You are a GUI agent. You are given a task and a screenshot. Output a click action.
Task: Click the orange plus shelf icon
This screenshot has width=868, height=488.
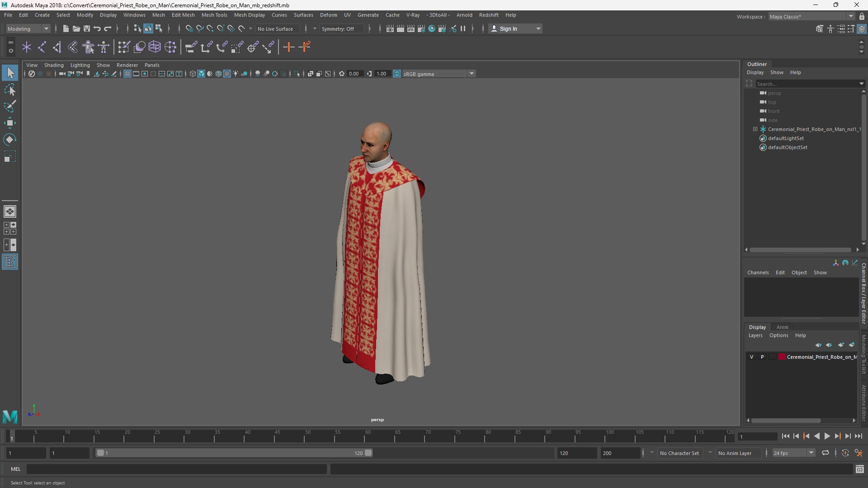pyautogui.click(x=288, y=47)
